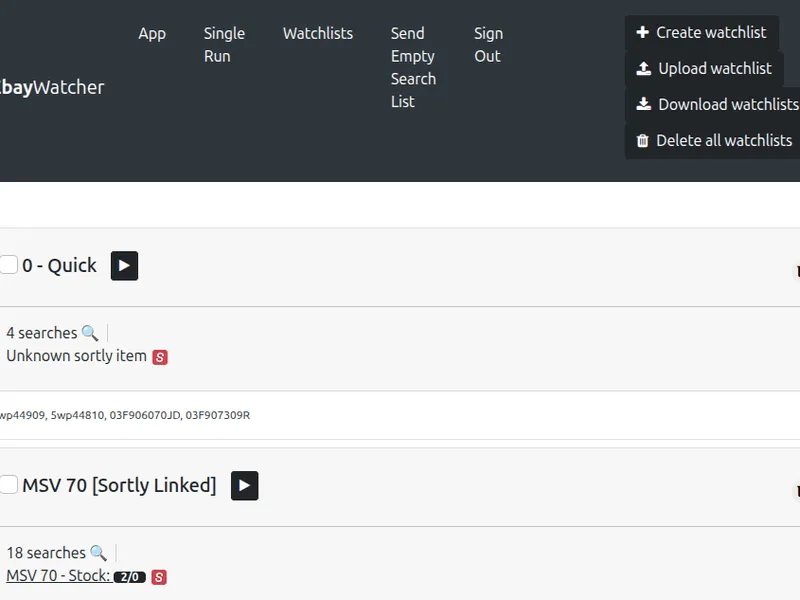Go to Single Run in navigation

click(224, 45)
